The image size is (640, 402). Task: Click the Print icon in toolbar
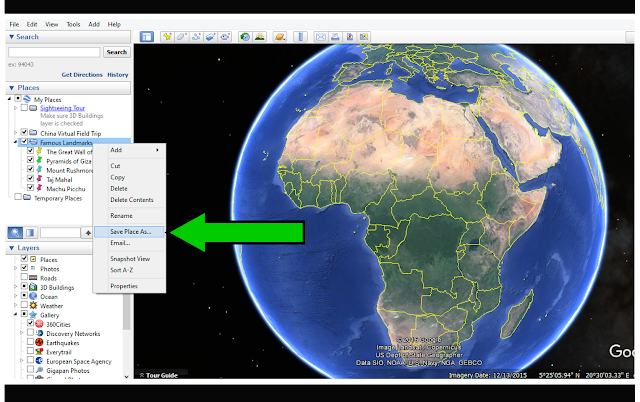pos(335,37)
